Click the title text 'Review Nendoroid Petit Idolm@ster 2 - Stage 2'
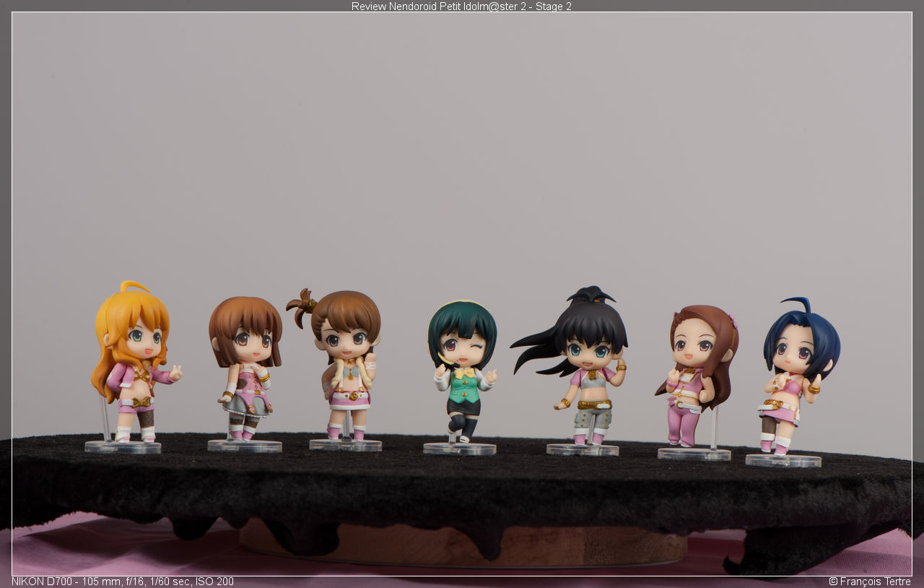 [x=461, y=7]
